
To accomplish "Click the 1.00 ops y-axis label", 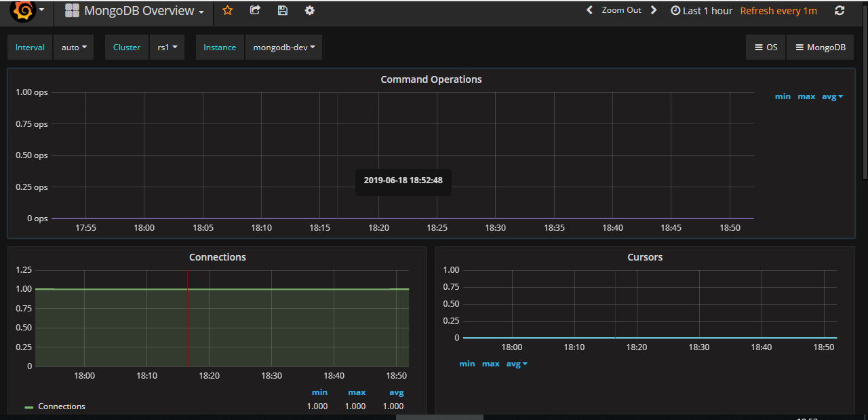I will (32, 92).
